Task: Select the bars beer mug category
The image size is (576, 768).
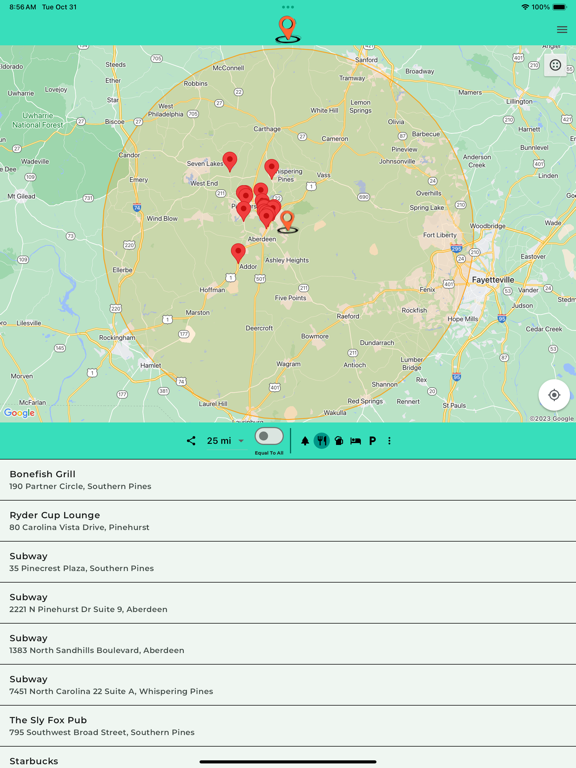Action: (338, 441)
